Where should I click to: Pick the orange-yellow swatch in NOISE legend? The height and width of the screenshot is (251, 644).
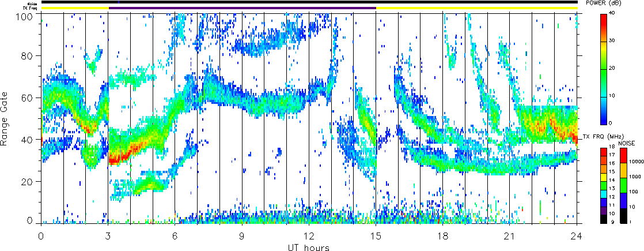pyautogui.click(x=623, y=170)
